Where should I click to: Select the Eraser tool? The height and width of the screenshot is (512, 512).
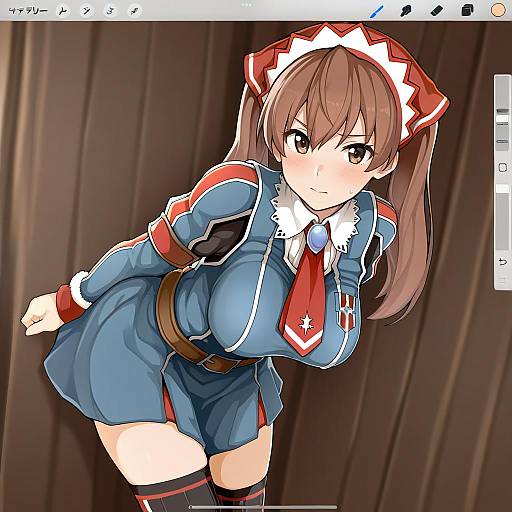tap(436, 11)
